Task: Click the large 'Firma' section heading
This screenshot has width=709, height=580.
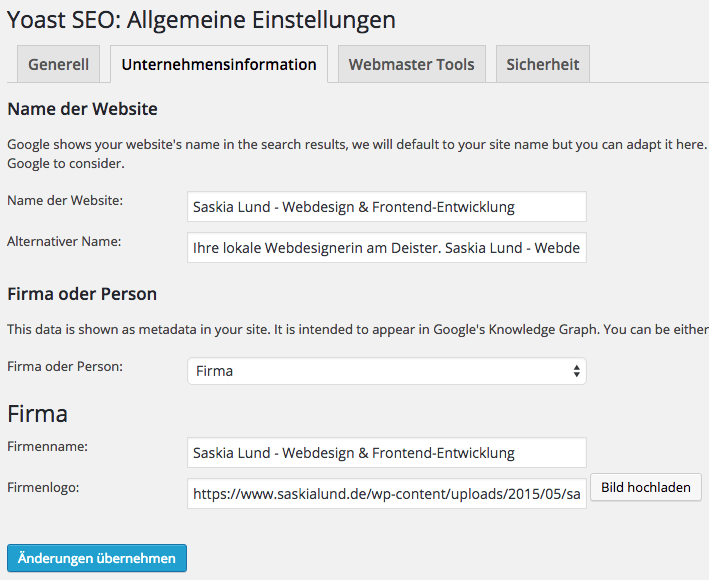Action: (x=37, y=414)
